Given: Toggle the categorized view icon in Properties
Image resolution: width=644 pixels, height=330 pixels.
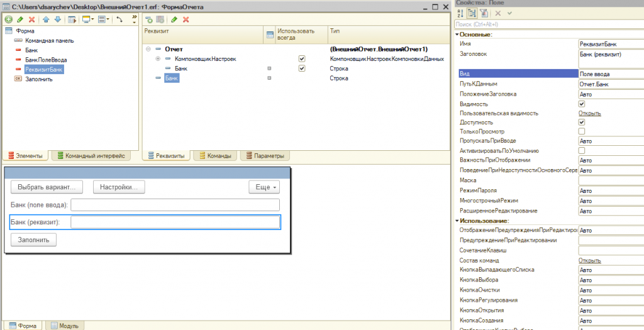Looking at the screenshot, I should (x=472, y=13).
